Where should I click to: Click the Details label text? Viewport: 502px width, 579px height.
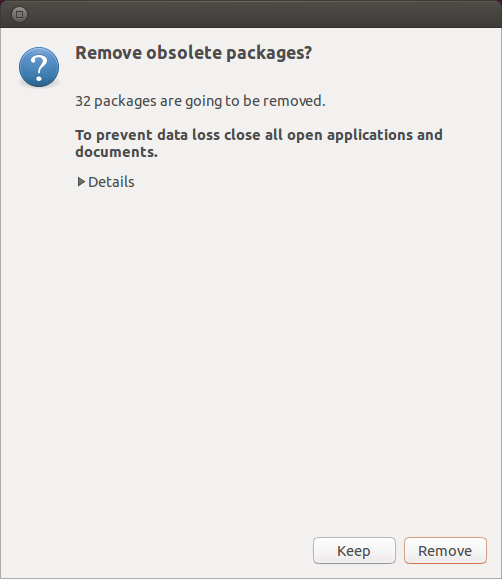(x=111, y=182)
